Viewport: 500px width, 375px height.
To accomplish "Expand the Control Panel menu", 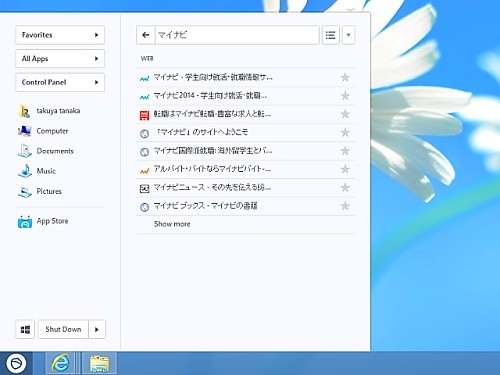I will [60, 82].
